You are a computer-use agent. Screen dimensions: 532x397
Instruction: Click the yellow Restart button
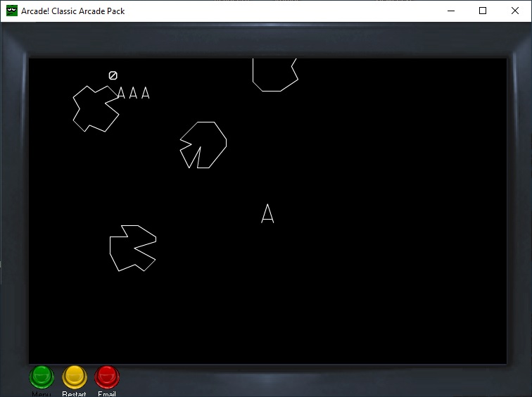75,377
